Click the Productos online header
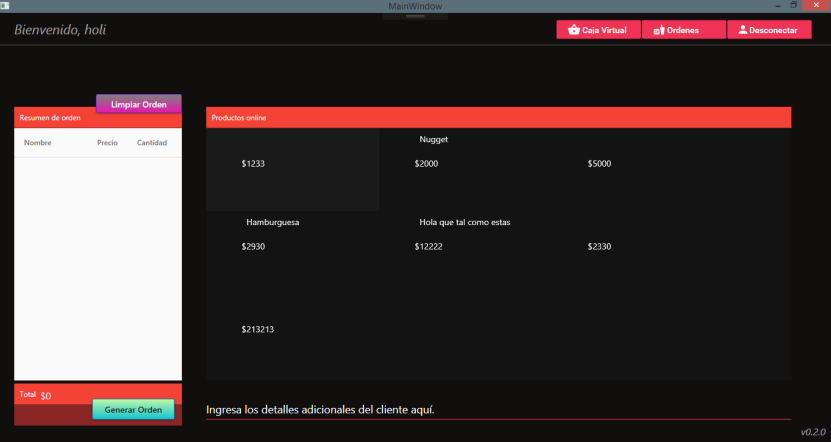831x442 pixels. (498, 118)
